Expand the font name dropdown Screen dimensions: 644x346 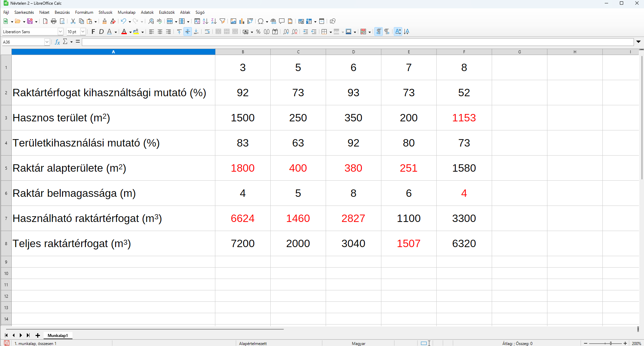pyautogui.click(x=60, y=32)
